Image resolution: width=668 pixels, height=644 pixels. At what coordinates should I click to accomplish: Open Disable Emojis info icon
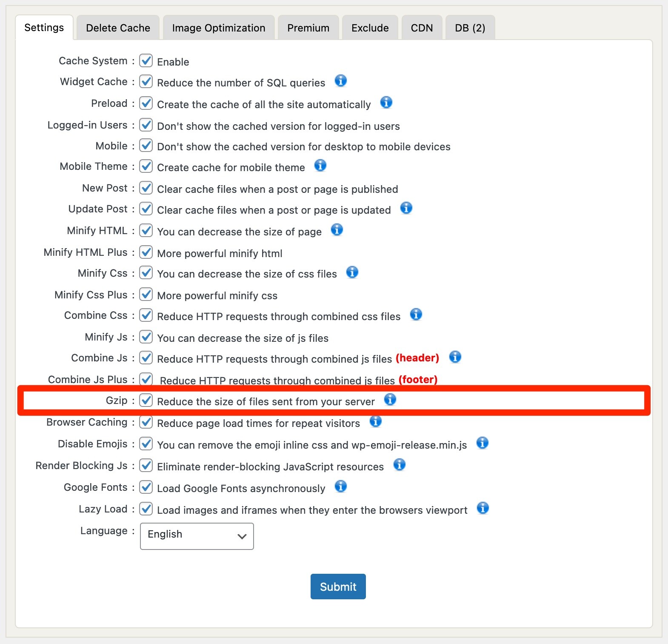click(x=482, y=443)
